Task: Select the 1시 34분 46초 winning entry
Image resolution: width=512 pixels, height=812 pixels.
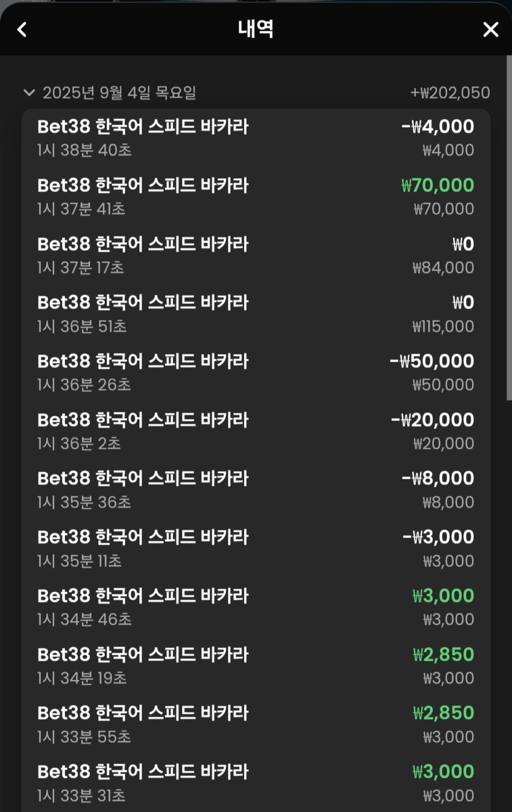Action: click(x=255, y=607)
